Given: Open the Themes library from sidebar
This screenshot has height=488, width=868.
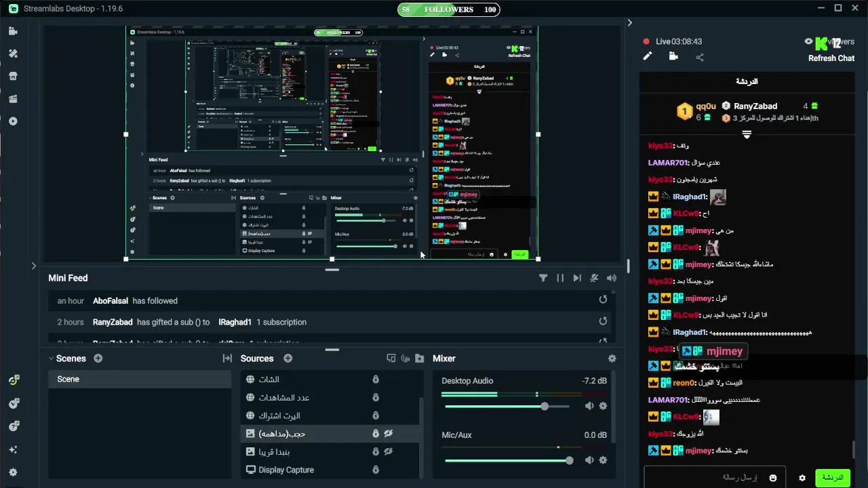Looking at the screenshot, I should [13, 54].
